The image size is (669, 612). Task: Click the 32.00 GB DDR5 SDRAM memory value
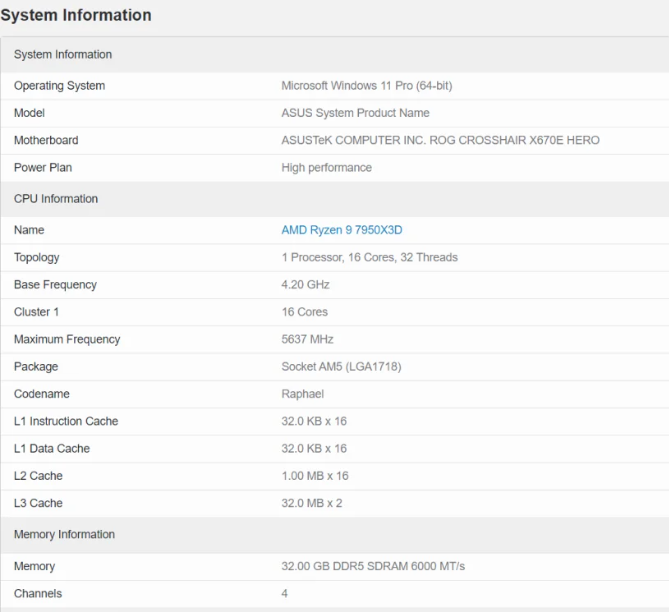click(x=373, y=566)
